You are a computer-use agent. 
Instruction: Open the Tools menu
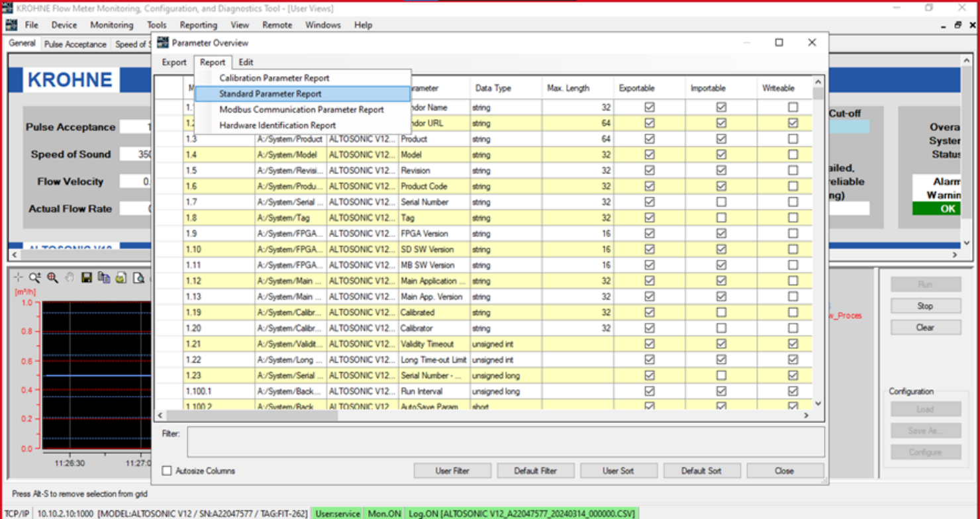(157, 25)
